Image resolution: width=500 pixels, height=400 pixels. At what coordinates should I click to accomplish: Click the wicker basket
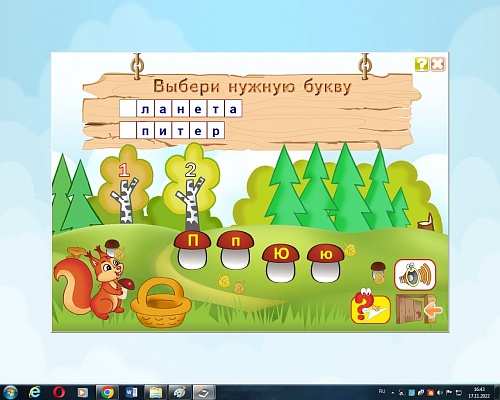[161, 303]
